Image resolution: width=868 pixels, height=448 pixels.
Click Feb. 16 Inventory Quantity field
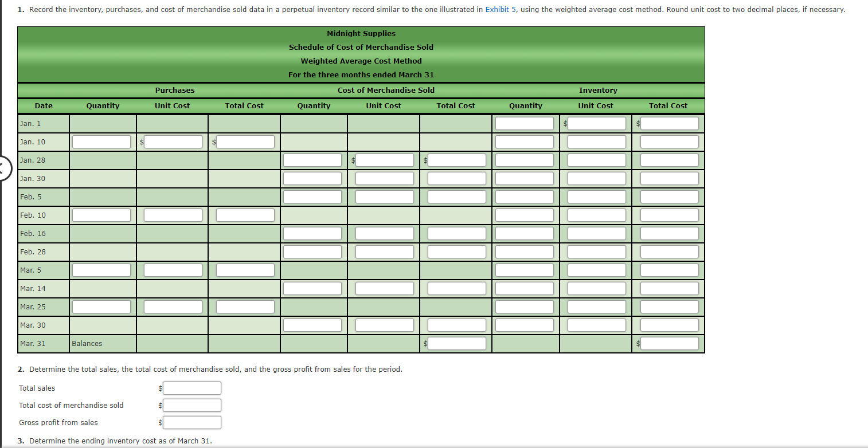525,233
